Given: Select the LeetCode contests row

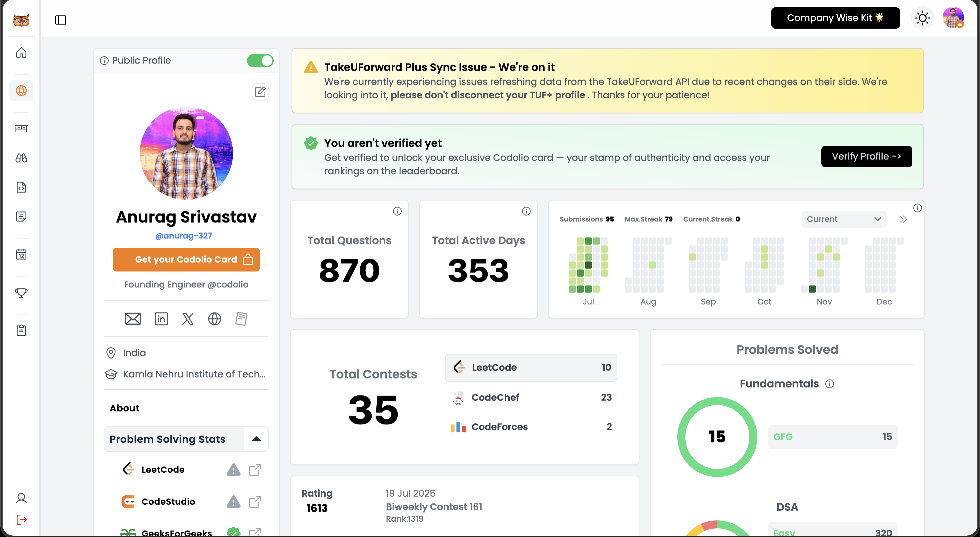Looking at the screenshot, I should [x=531, y=367].
